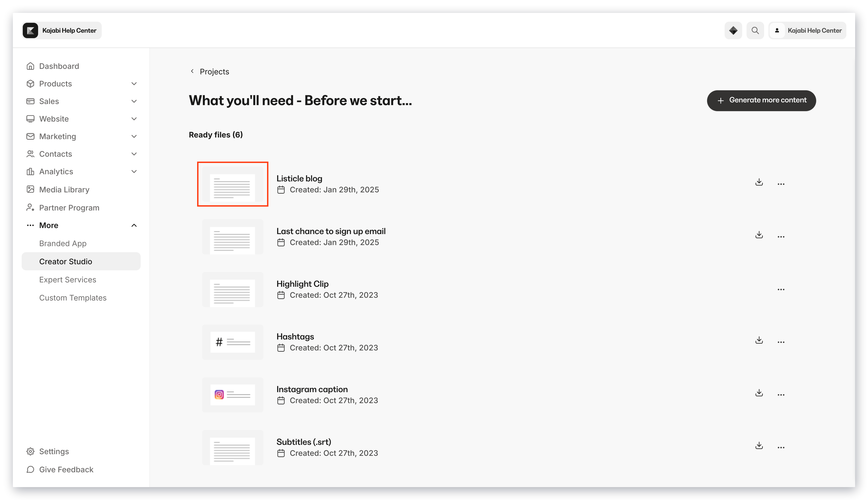Screen dimensions: 868x500
Task: Download the Listicle blog file
Action: (x=759, y=182)
